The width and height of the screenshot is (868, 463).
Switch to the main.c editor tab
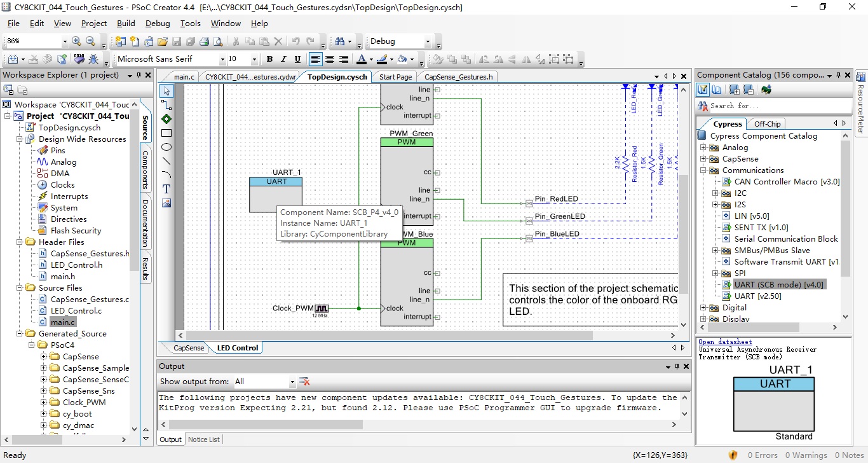point(184,77)
